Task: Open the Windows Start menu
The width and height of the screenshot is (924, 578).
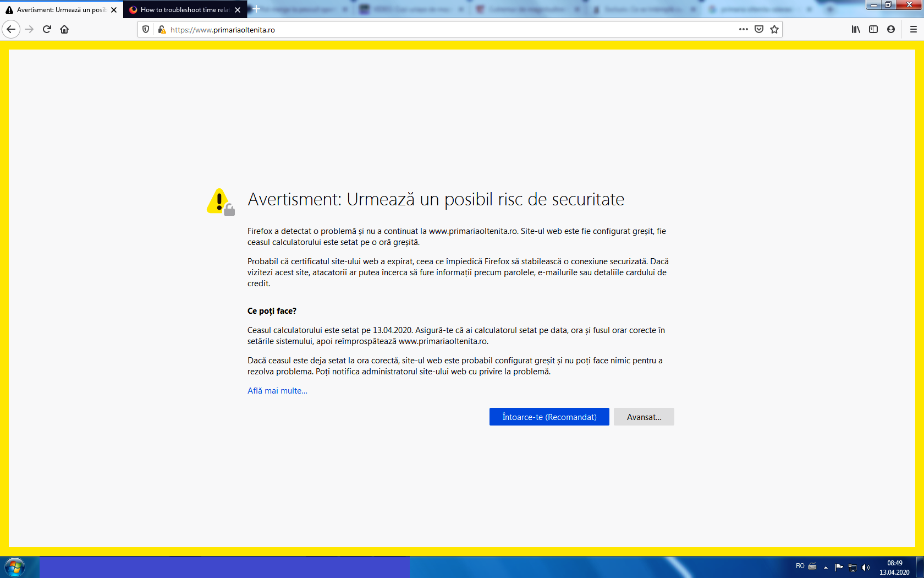Action: [x=15, y=567]
